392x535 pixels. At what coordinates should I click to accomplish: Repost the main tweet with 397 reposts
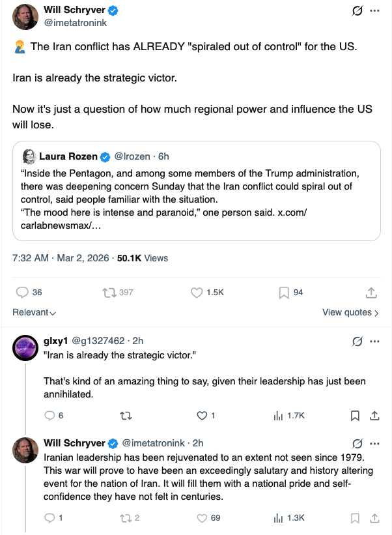pos(109,293)
